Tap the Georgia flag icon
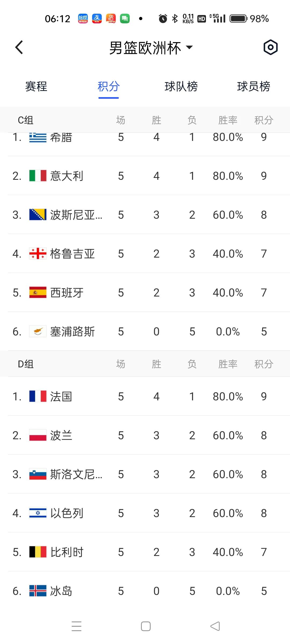Image resolution: width=290 pixels, height=644 pixels. coord(38,254)
